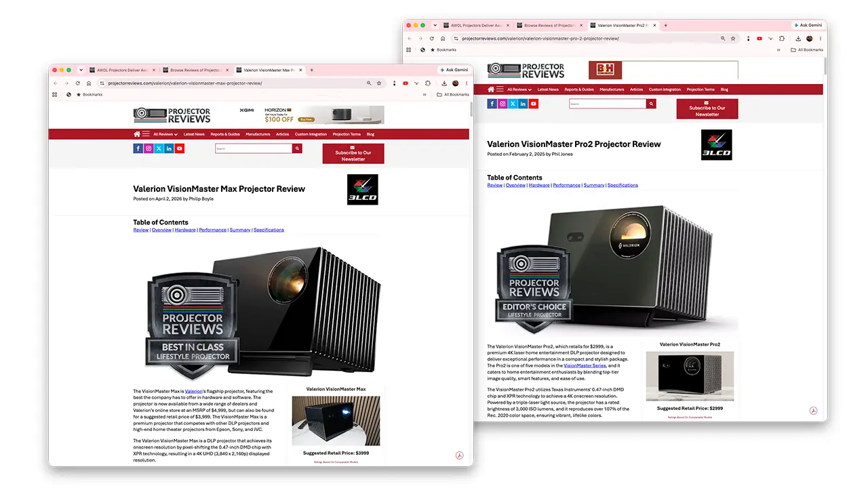Jump to Performance in the Pro2 table of contents
The height and width of the screenshot is (488, 868).
tap(566, 185)
